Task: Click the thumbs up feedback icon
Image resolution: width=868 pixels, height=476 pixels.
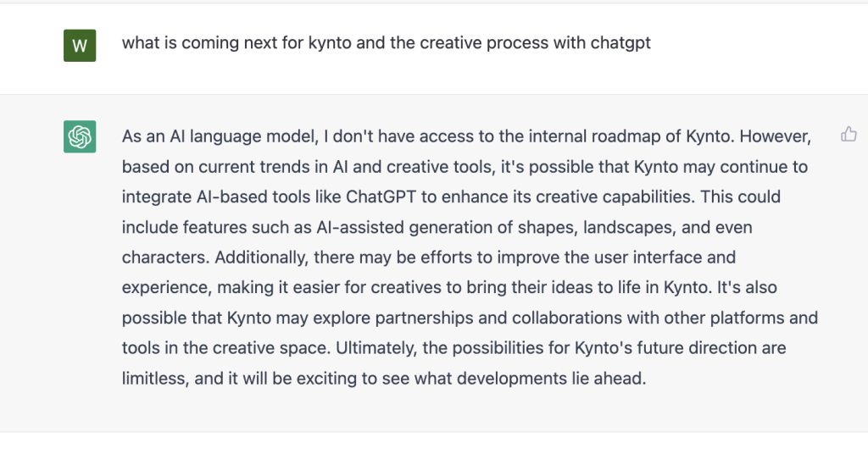Action: [x=849, y=135]
